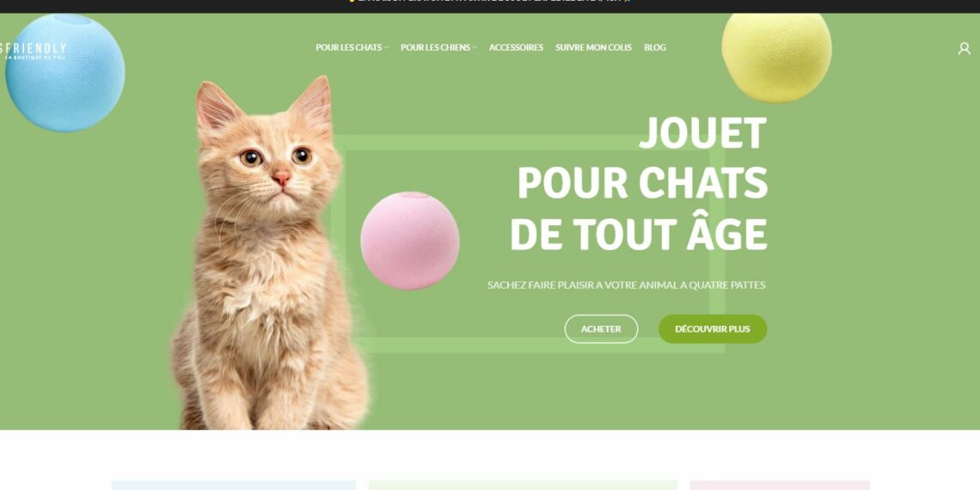Click the Acheter button

pyautogui.click(x=601, y=328)
